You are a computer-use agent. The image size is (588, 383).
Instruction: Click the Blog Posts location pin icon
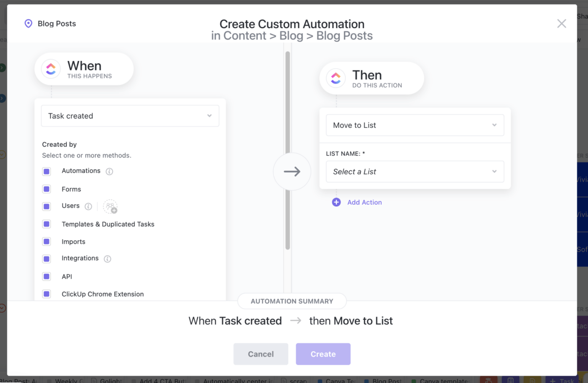click(28, 23)
